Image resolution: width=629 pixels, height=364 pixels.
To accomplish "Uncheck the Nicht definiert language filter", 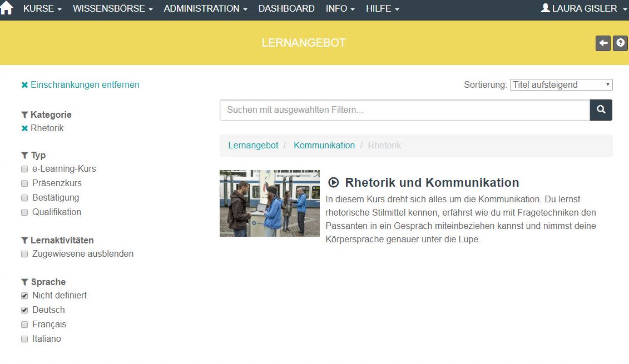I will pos(24,296).
